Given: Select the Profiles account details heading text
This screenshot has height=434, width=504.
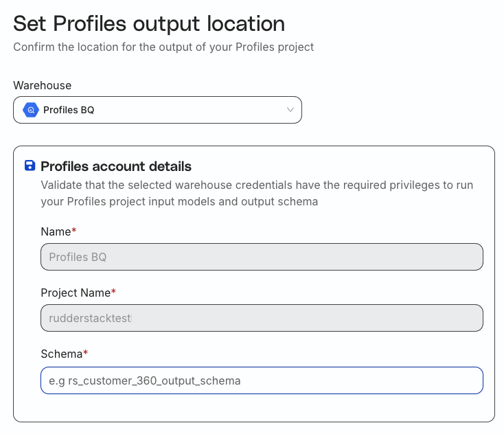Looking at the screenshot, I should [116, 166].
